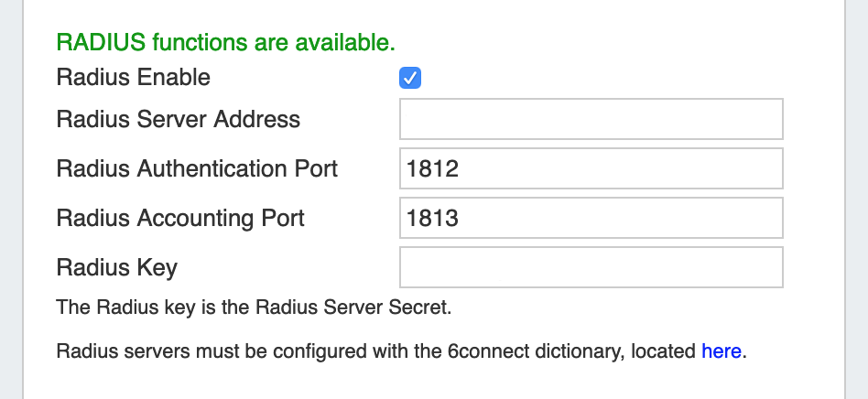Toggle the Radius Enable checkbox

tap(410, 79)
